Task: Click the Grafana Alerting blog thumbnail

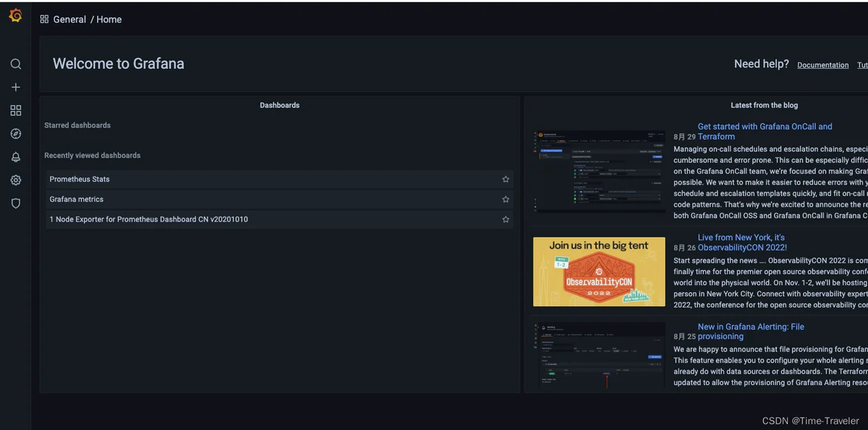Action: pyautogui.click(x=599, y=355)
